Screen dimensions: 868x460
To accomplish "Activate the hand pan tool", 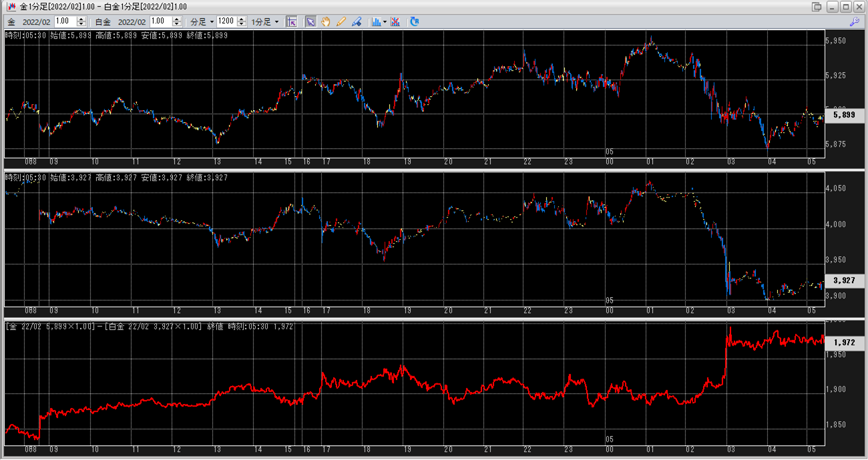I will tap(326, 21).
